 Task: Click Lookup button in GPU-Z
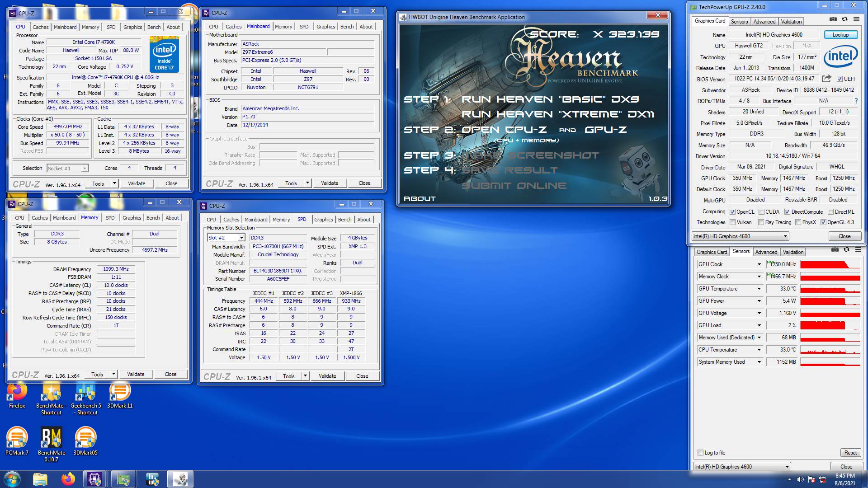840,35
